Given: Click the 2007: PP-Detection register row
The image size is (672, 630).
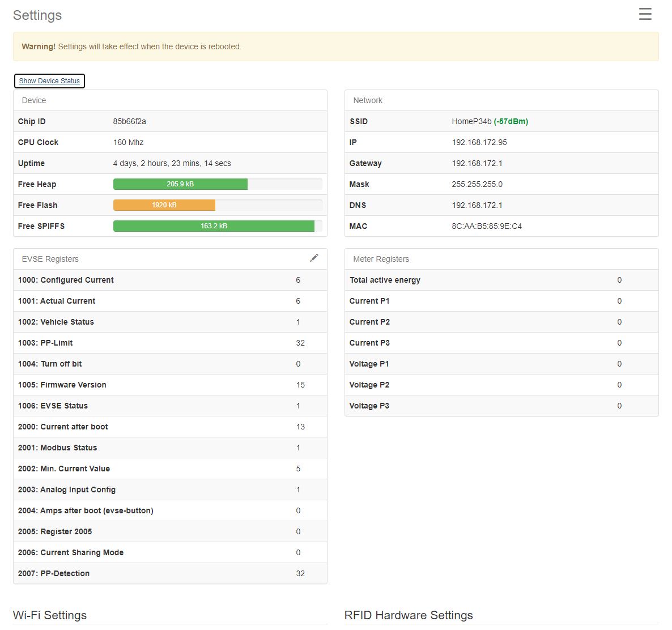Looking at the screenshot, I should (170, 573).
